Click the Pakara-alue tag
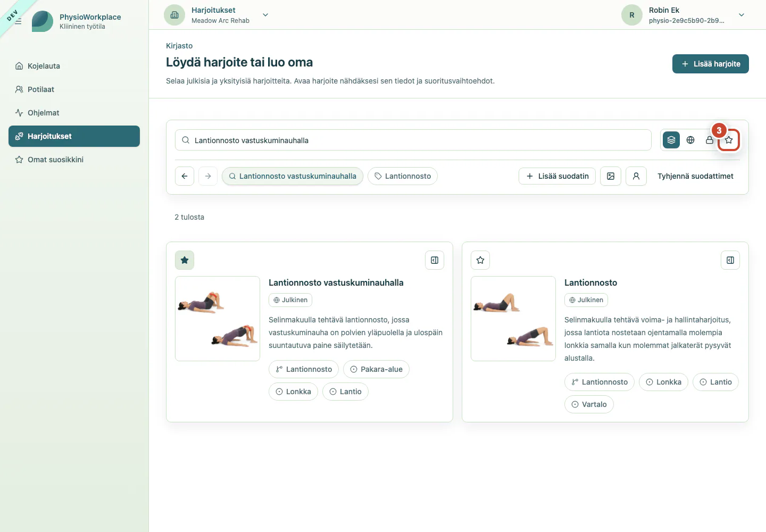This screenshot has height=532, width=766. point(376,369)
